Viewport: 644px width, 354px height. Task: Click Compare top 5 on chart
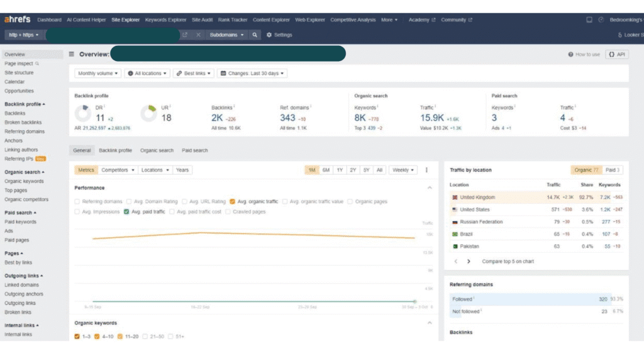pyautogui.click(x=508, y=261)
